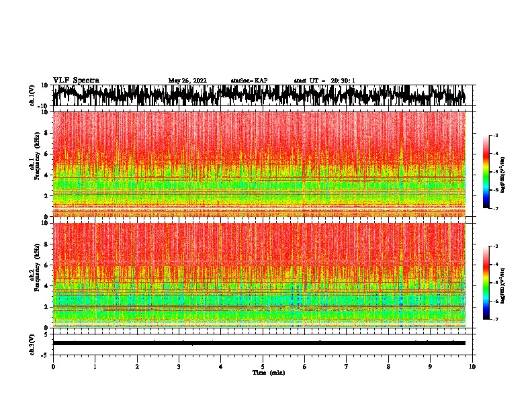
Task: Click the '2' kHz tick on ch.1 spectrogram
Action: point(46,196)
